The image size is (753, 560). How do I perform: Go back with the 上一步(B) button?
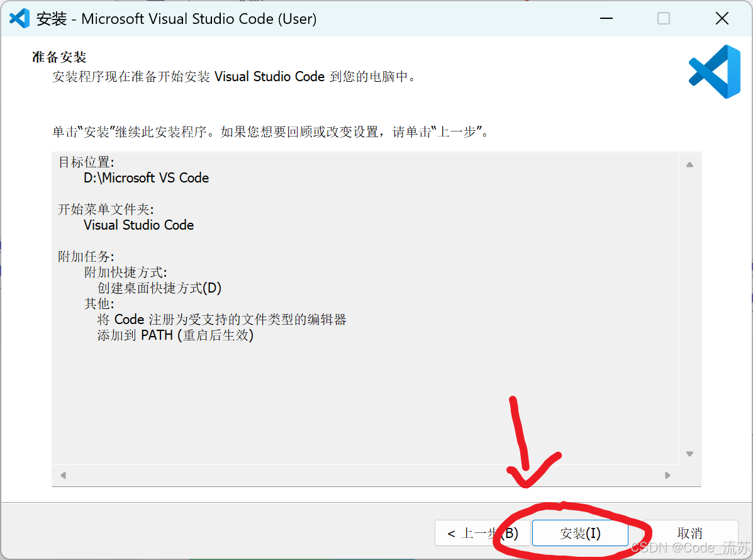[482, 533]
